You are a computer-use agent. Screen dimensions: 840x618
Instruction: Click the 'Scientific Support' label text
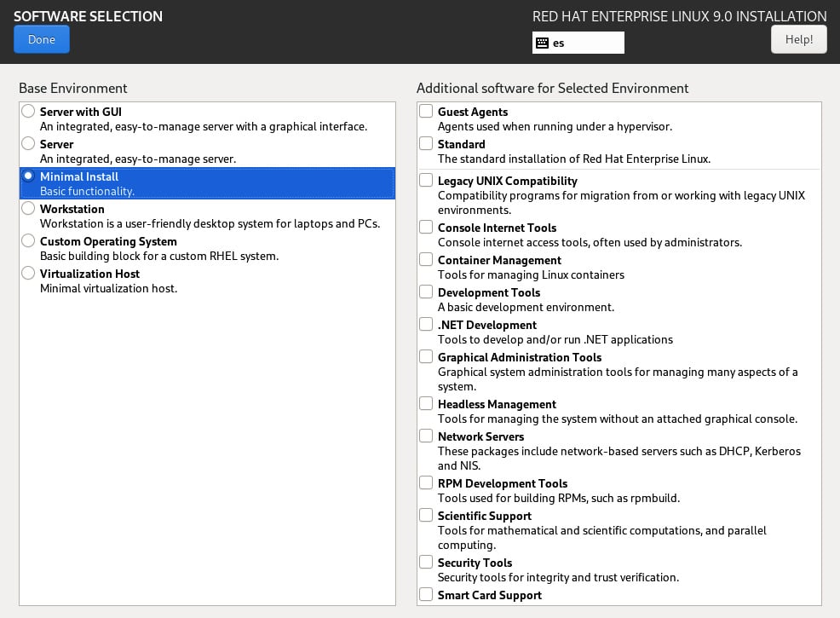coord(485,517)
